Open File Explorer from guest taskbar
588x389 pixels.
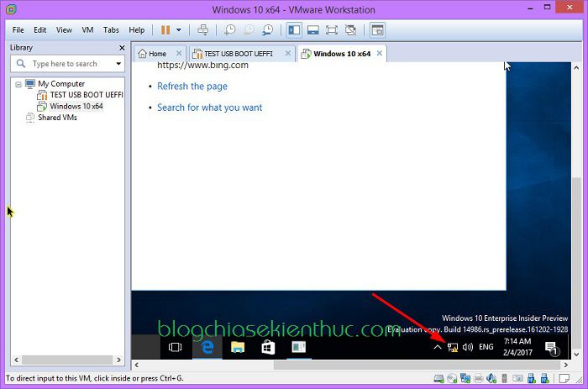[x=238, y=347]
